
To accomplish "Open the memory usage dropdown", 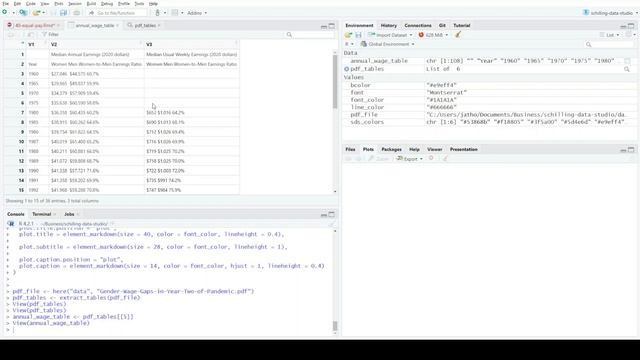I will 447,35.
